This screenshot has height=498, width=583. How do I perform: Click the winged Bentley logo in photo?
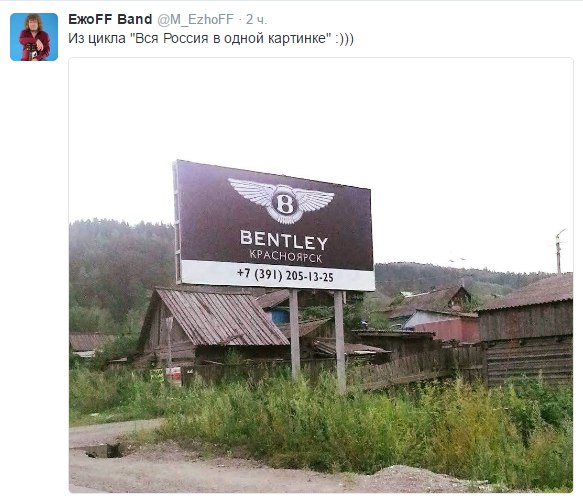[x=281, y=200]
